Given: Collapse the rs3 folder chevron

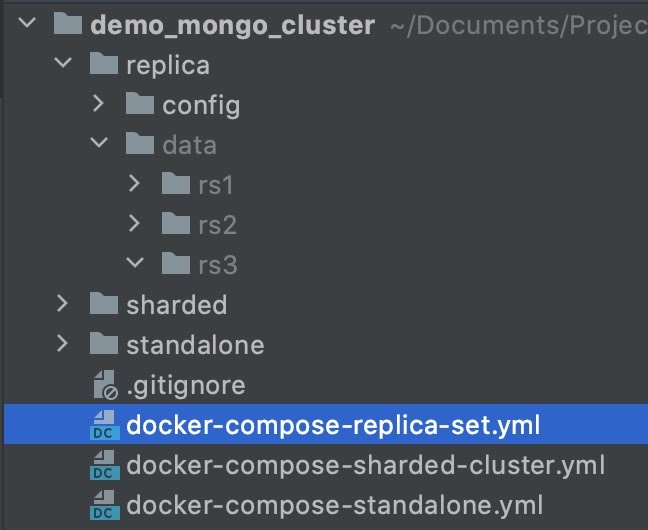Looking at the screenshot, I should tap(135, 262).
